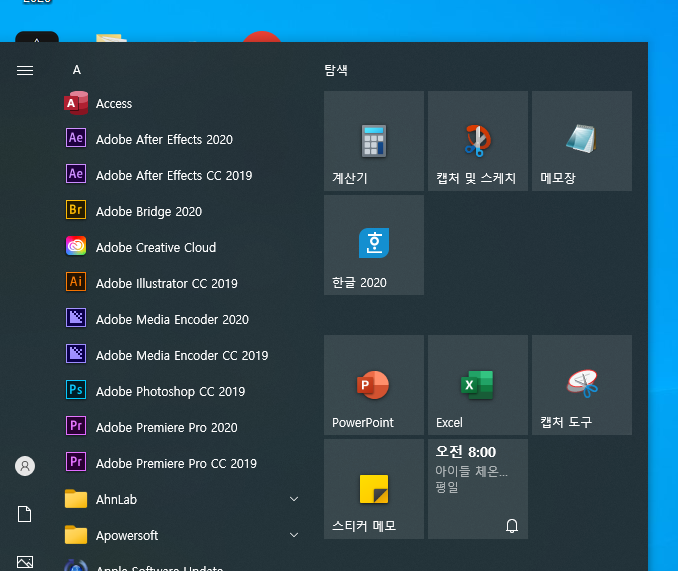Click the 탐색 tile group header

[x=336, y=70]
